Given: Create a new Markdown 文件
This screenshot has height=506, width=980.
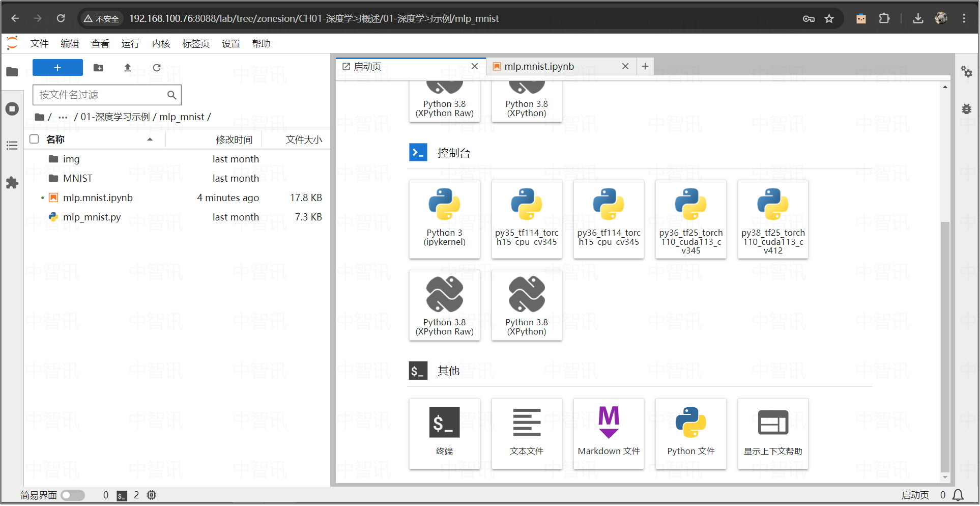Looking at the screenshot, I should (609, 434).
